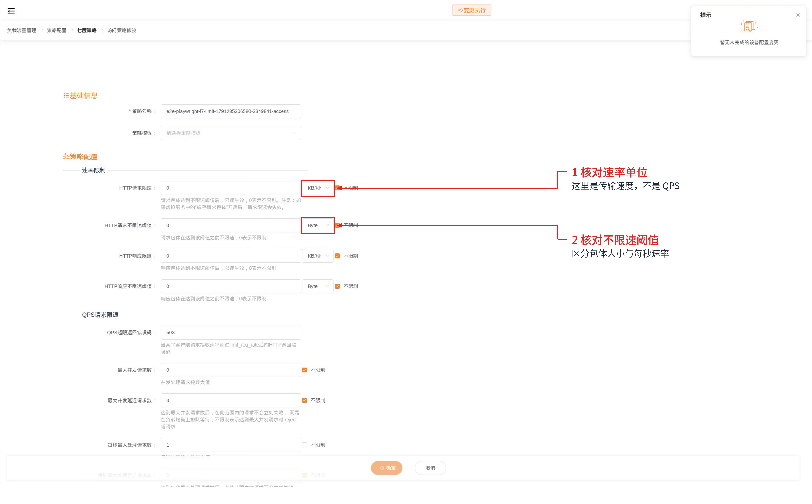Viewport: 812px width, 504px height.
Task: Toggle 不限制 checkbox for 最大并发请求数
Action: (304, 370)
